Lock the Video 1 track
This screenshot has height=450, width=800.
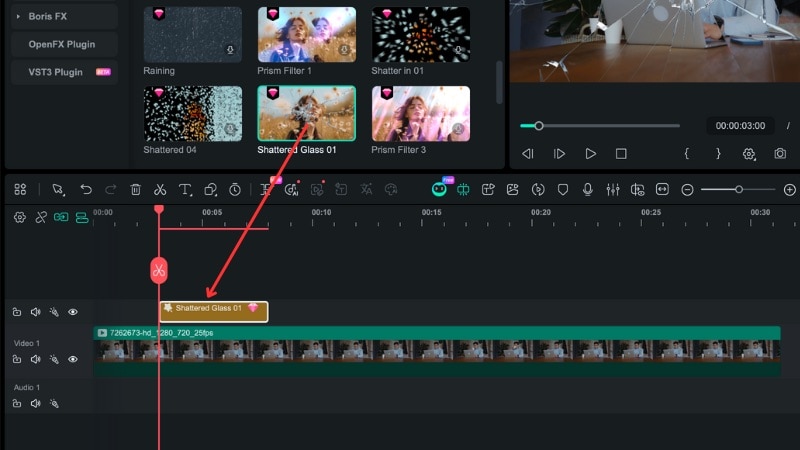(x=17, y=359)
